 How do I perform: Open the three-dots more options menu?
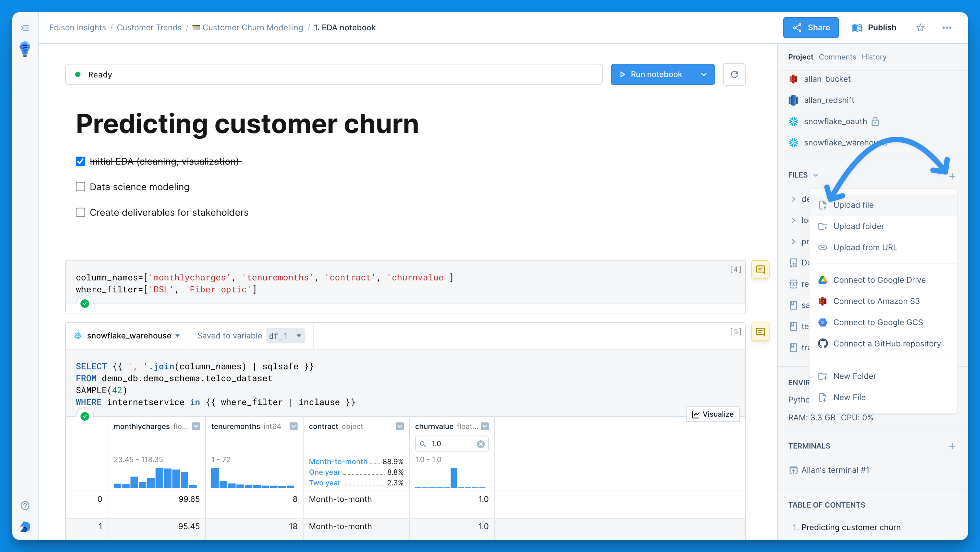[x=947, y=28]
